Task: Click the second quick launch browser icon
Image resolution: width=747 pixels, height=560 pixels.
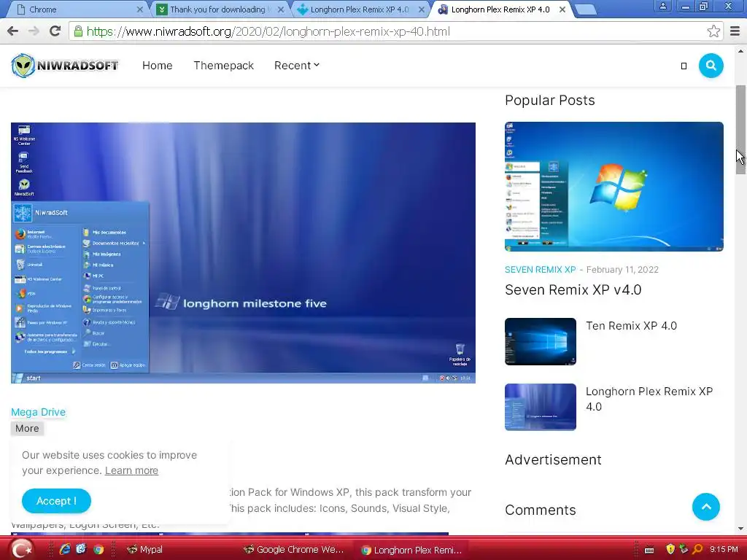Action: click(x=81, y=549)
